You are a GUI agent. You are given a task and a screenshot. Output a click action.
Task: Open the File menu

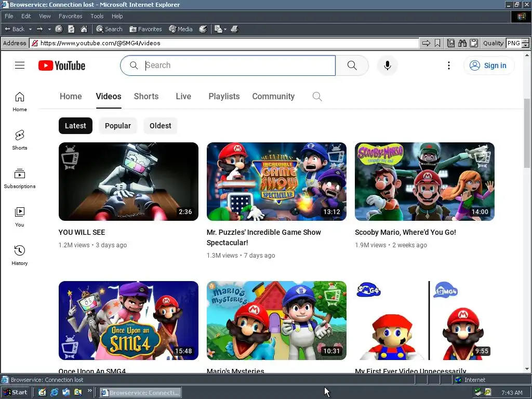click(9, 16)
